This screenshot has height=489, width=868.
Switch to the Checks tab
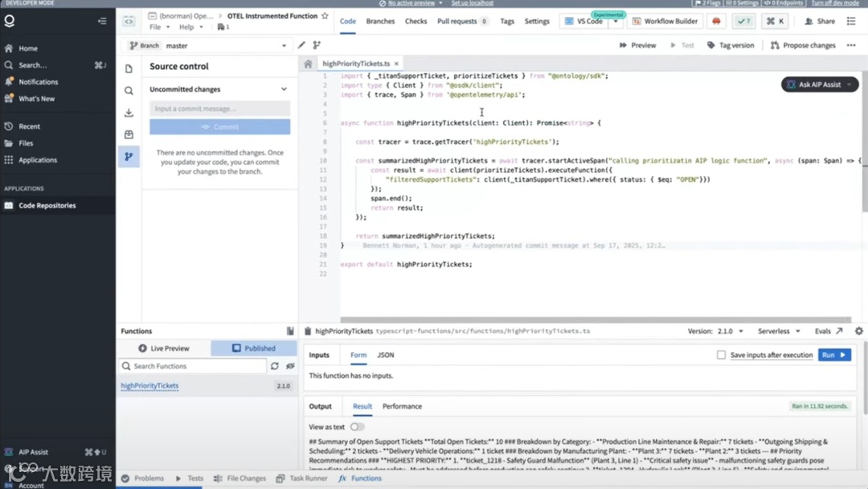pyautogui.click(x=416, y=21)
